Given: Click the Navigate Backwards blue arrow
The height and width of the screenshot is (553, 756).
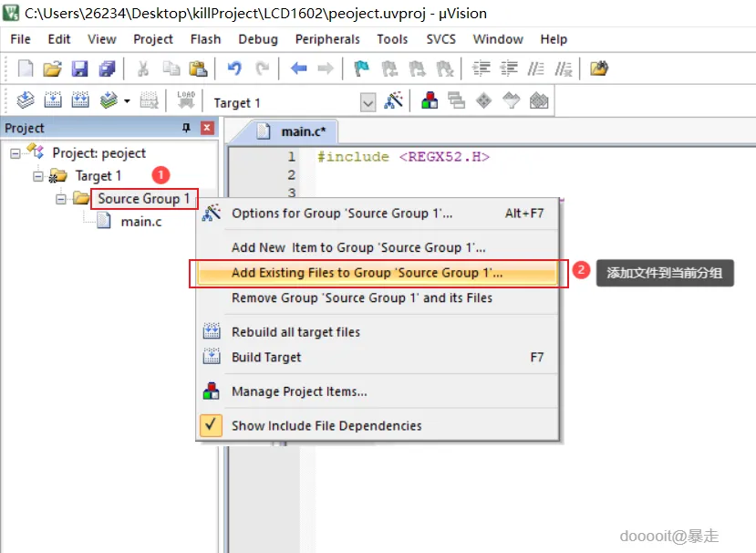Looking at the screenshot, I should click(299, 68).
